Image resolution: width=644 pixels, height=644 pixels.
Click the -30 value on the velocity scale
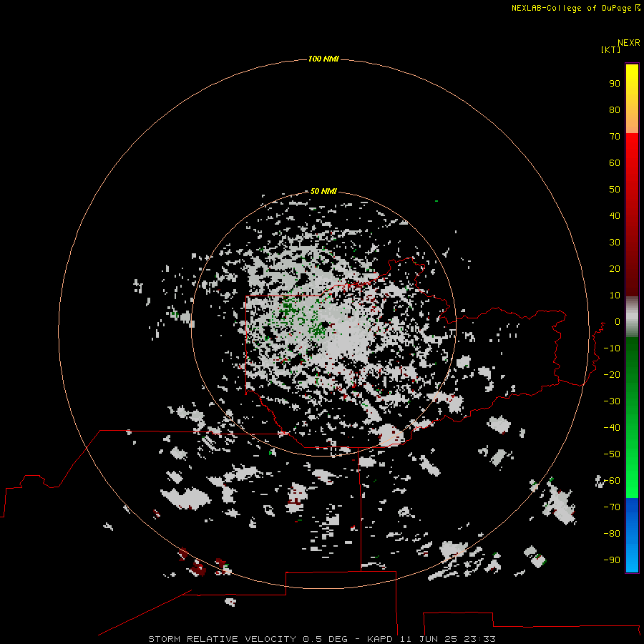[612, 401]
